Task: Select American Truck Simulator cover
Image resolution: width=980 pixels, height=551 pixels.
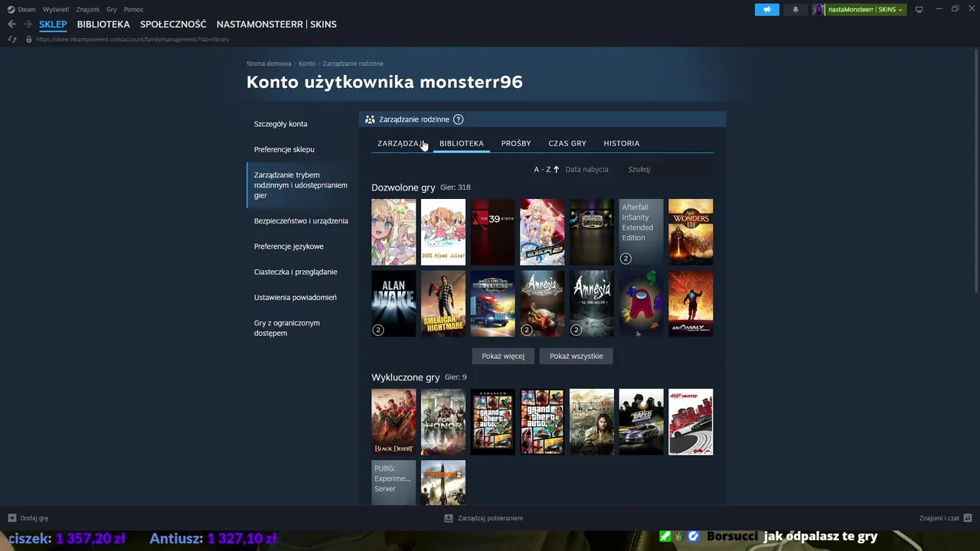Action: tap(492, 304)
